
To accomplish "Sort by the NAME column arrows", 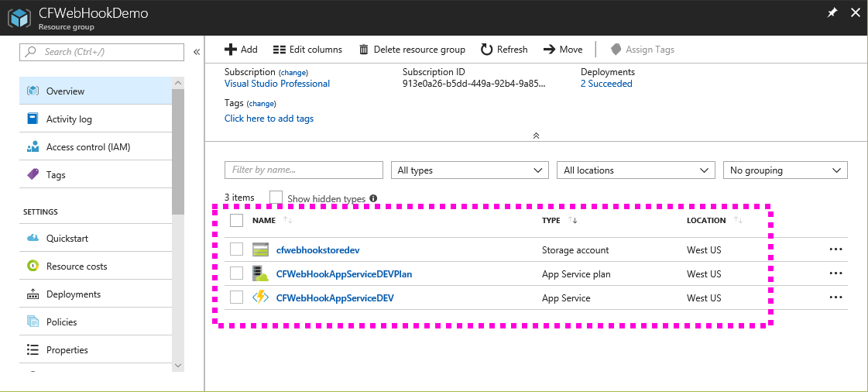I will (288, 220).
